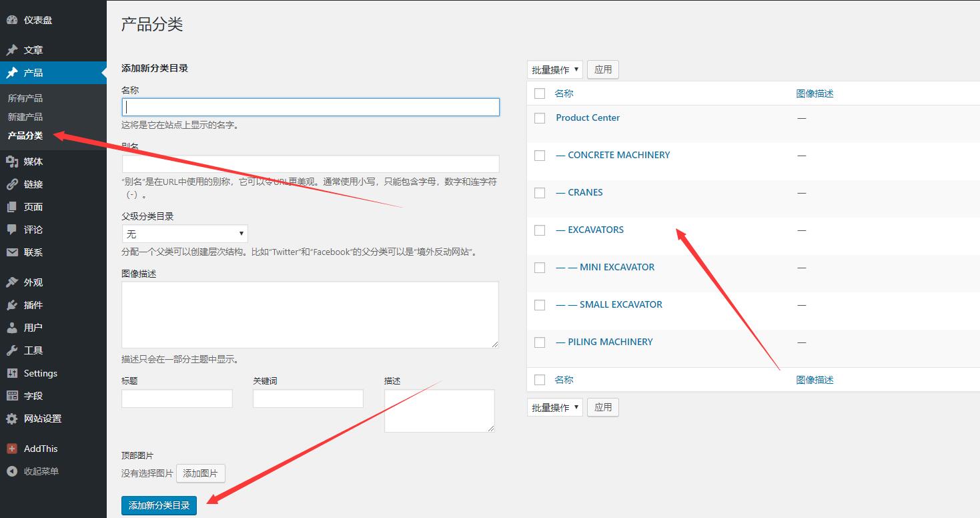Viewport: 980px width, 518px height.
Task: Click into the 描述 textarea
Action: 440,411
